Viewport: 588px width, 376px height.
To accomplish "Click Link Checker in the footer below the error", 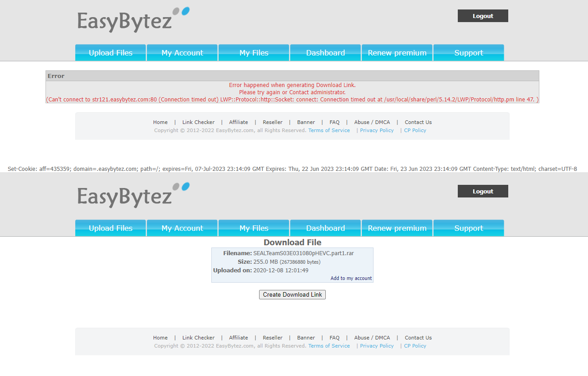I will 198,122.
